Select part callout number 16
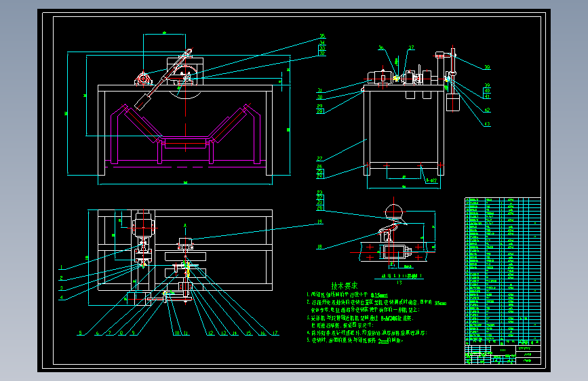 (x=263, y=333)
